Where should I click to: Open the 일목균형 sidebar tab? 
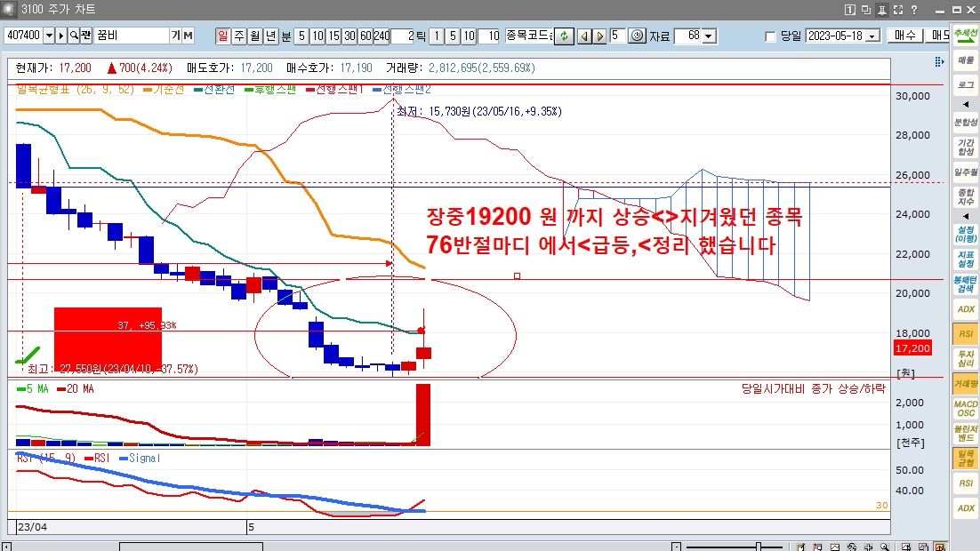(x=966, y=458)
